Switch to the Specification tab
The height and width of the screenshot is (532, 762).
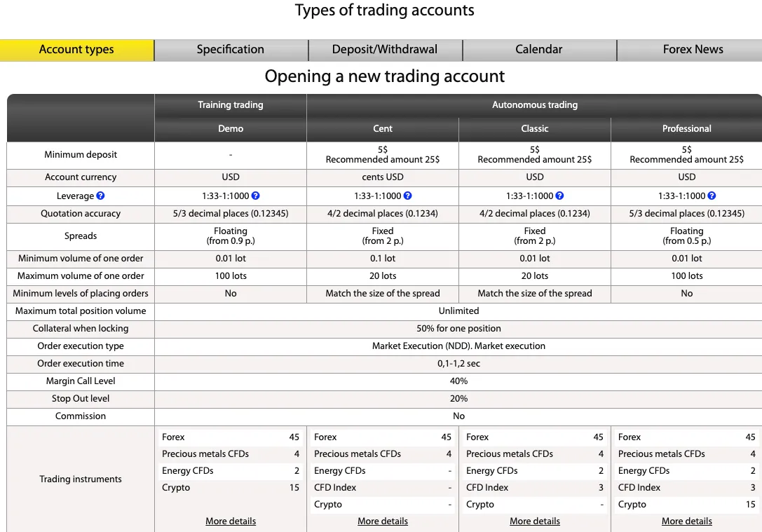tap(231, 50)
